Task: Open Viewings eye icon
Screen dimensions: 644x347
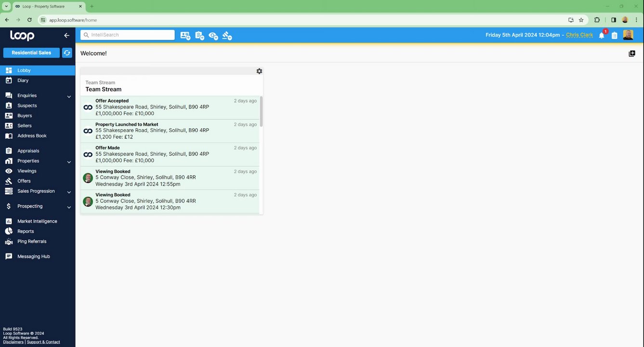Action: pyautogui.click(x=9, y=171)
